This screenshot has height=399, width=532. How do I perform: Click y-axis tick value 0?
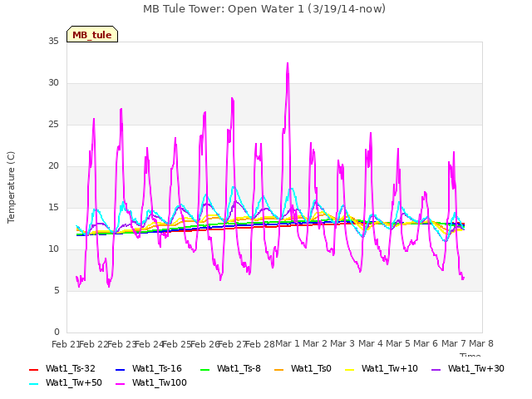tap(57, 332)
